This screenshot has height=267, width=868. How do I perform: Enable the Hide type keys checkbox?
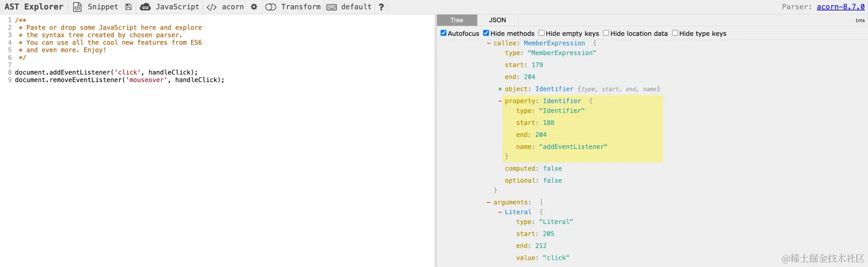tap(675, 33)
